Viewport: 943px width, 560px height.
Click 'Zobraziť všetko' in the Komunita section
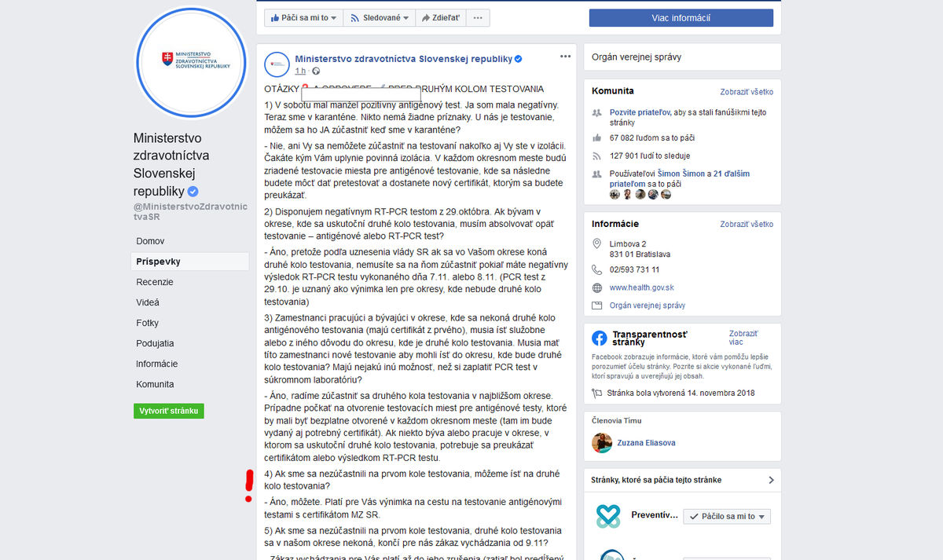[747, 92]
